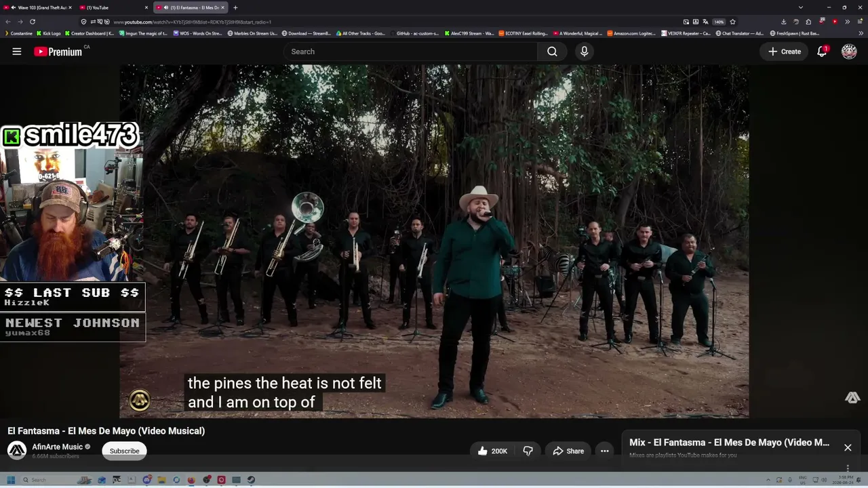
Task: Open GitHub ac-custom bookmark
Action: coord(414,33)
